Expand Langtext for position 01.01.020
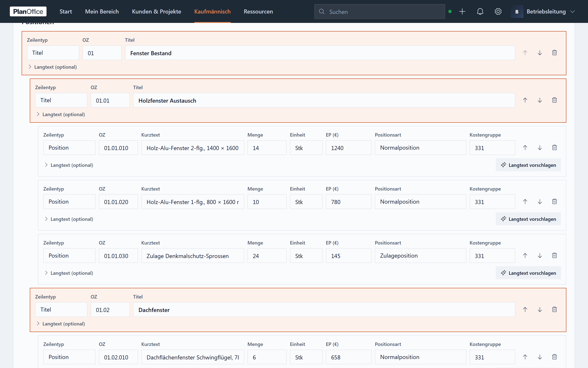 point(69,219)
